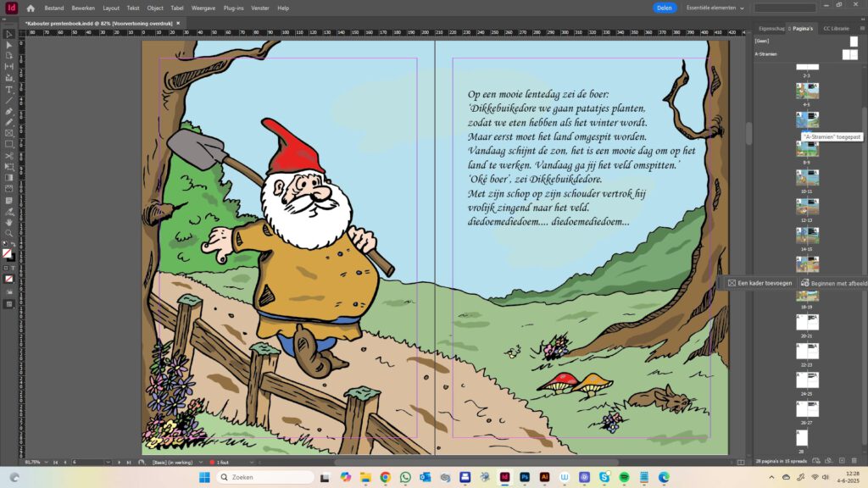The height and width of the screenshot is (488, 868).
Task: Go to the previous spread
Action: pos(64,463)
